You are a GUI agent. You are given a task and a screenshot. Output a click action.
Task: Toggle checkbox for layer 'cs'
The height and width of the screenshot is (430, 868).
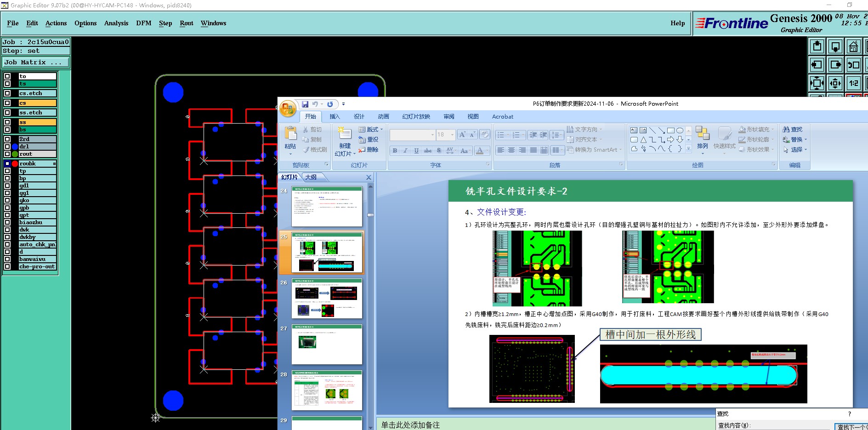[x=7, y=103]
